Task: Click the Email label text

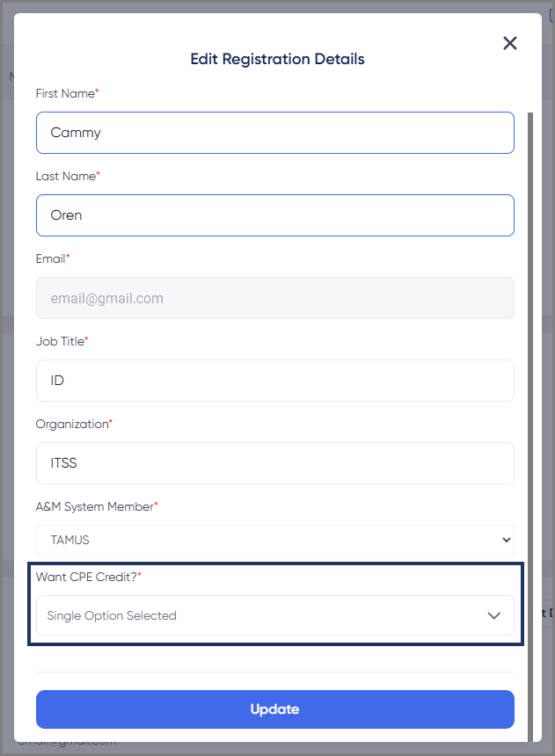Action: tap(50, 258)
